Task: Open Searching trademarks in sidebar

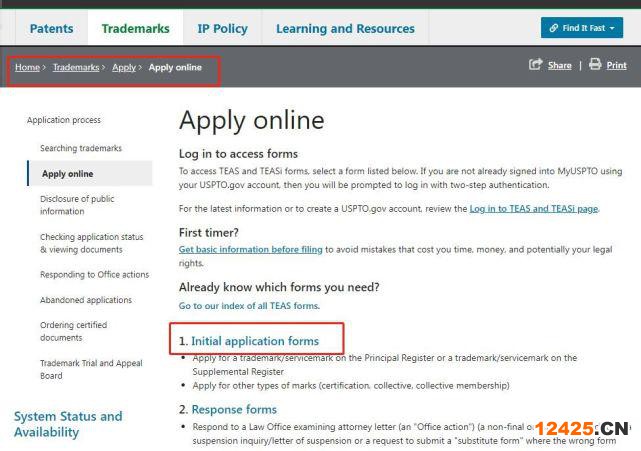Action: [81, 148]
